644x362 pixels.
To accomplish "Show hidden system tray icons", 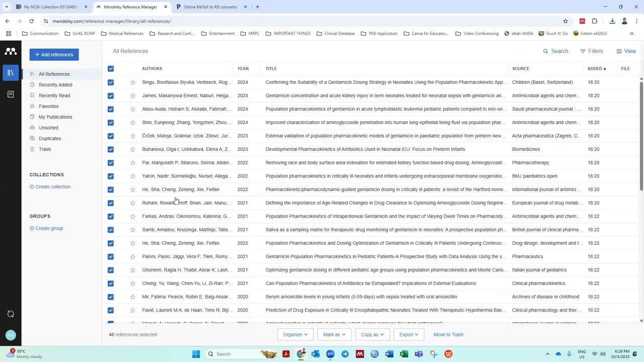I will (x=547, y=354).
